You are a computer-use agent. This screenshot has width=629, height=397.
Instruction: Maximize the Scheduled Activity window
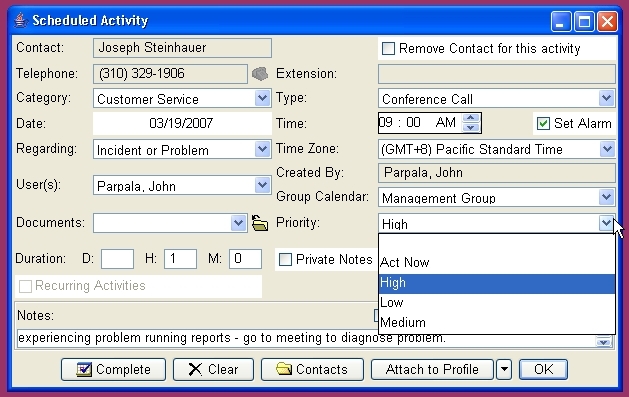point(584,21)
